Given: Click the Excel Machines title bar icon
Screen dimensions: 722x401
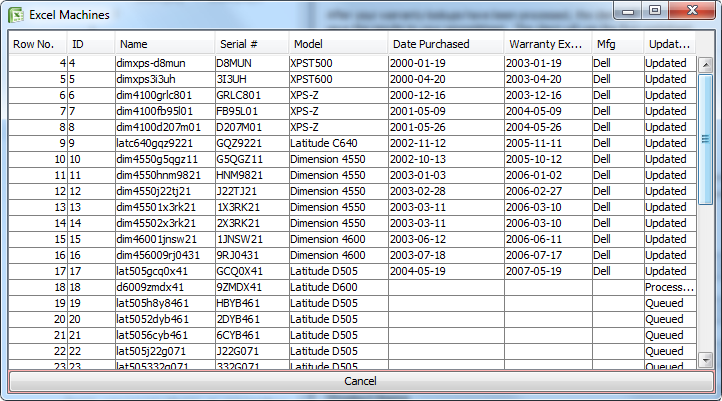Looking at the screenshot, I should (x=16, y=15).
